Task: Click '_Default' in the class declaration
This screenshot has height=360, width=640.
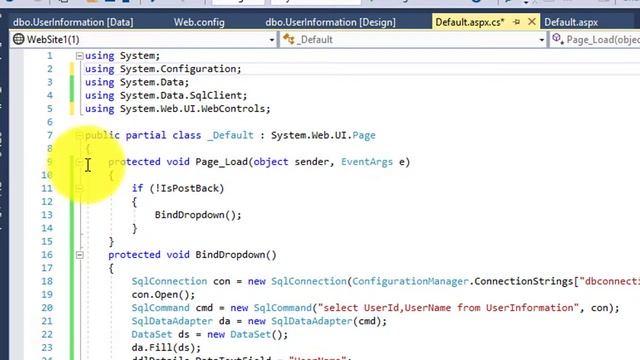Action: coord(230,135)
